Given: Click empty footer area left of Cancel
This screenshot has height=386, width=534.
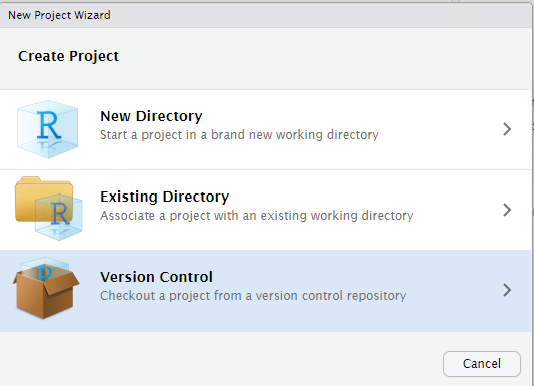Looking at the screenshot, I should [x=221, y=361].
